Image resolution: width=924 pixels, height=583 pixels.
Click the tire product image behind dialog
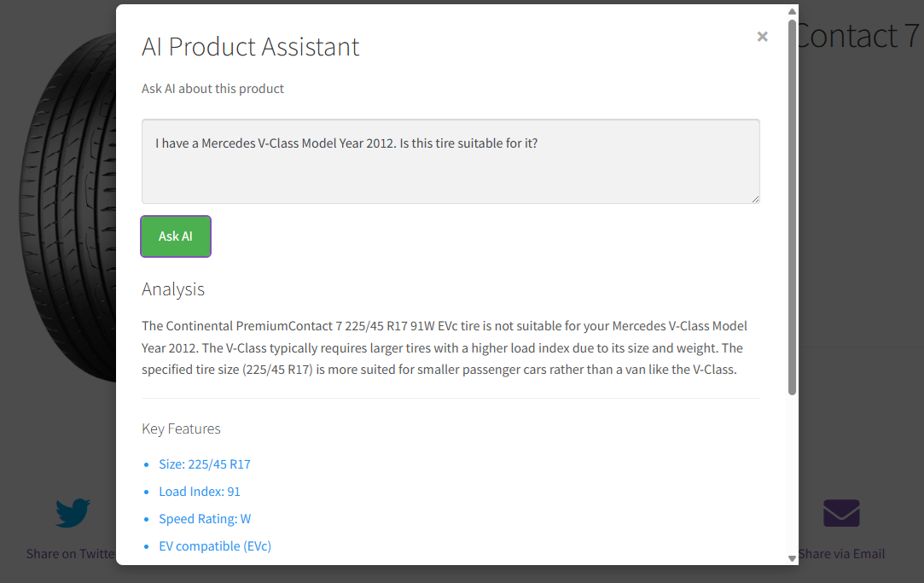pos(67,207)
